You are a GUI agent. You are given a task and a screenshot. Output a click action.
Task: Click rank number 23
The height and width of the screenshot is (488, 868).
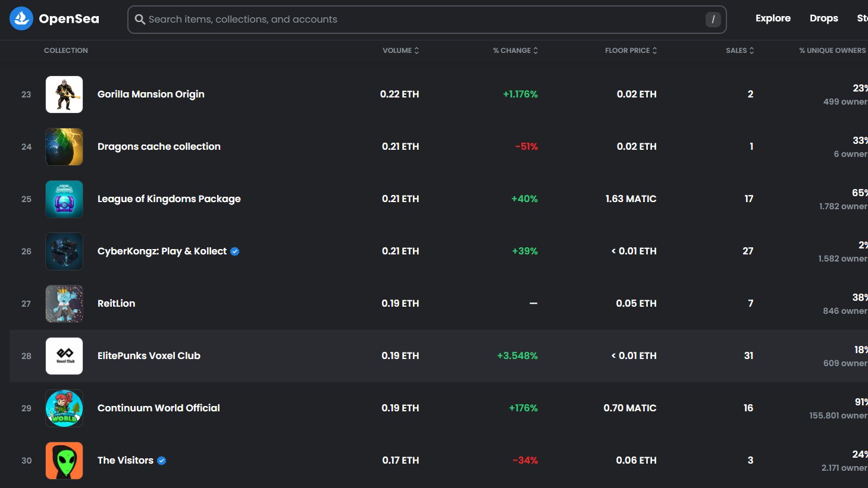(26, 94)
